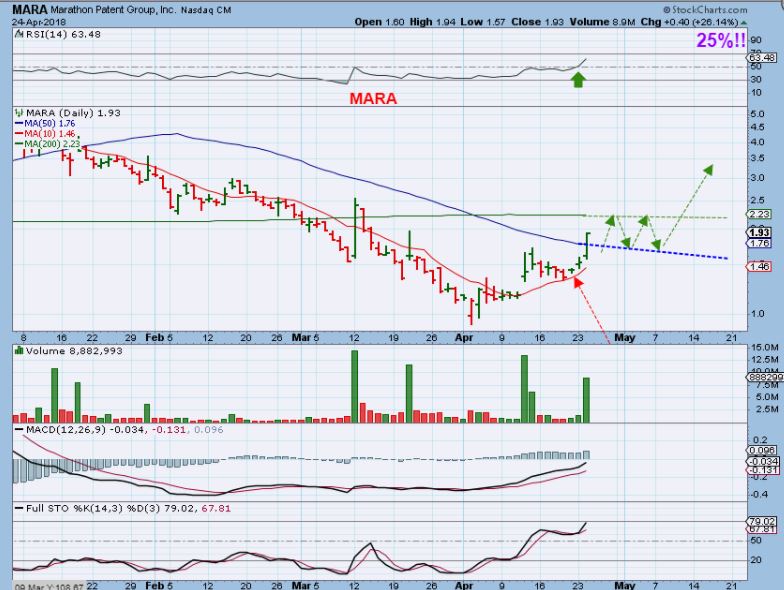The image size is (784, 590).
Task: Click the volume legend bar icon
Action: 19,350
